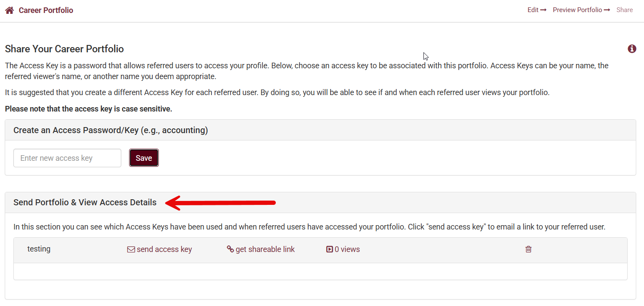Screen dimensions: 644x306
Task: Click the play icon beside 0 views
Action: click(x=330, y=249)
